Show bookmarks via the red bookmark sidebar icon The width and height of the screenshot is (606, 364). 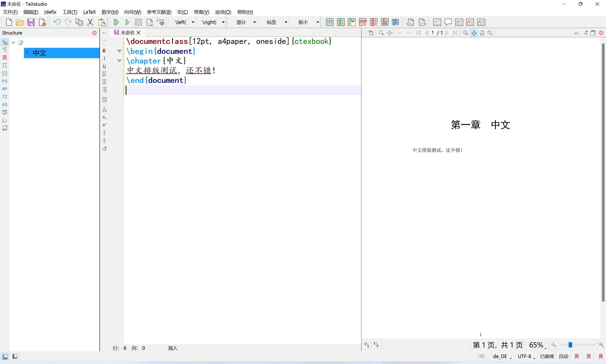5,58
